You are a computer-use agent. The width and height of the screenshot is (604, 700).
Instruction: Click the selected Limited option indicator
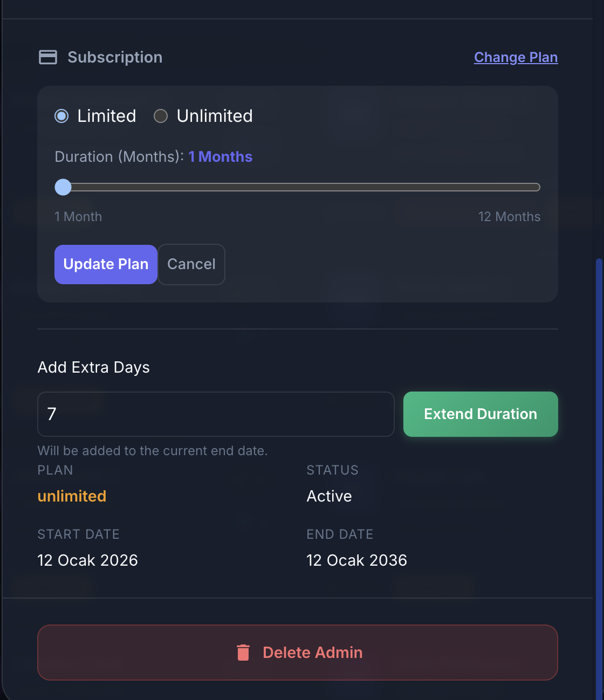click(x=61, y=115)
